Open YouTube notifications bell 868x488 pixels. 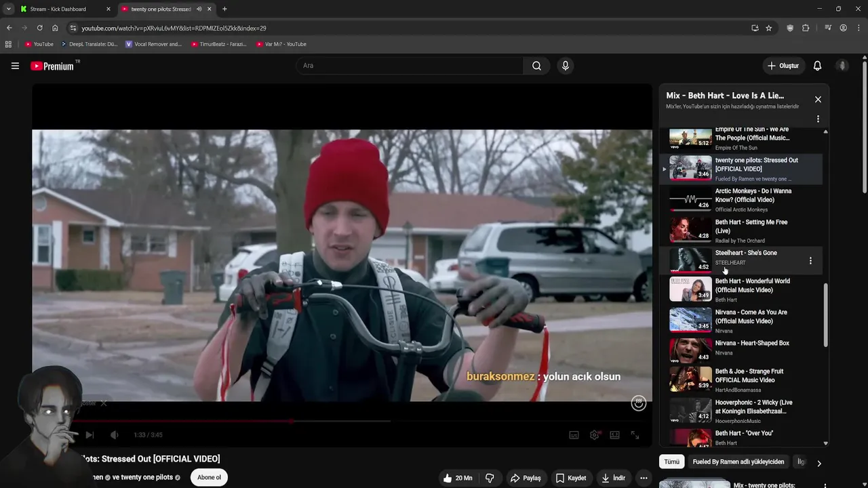(817, 66)
